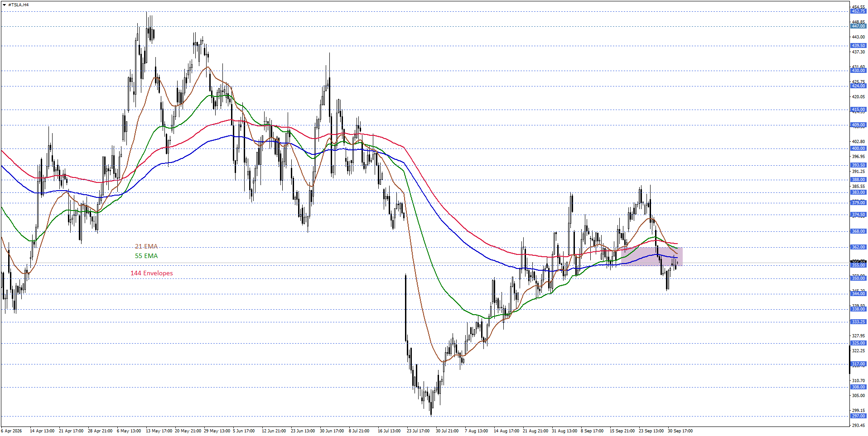Screen dimensions: 868x436
Task: Click the 383.00 price level tag
Action: click(x=858, y=192)
